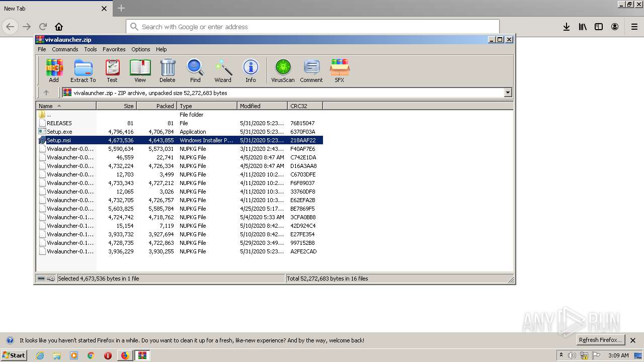Select the NUPKG row with CRC C742E1DA
This screenshot has height=362, width=644.
(x=180, y=157)
